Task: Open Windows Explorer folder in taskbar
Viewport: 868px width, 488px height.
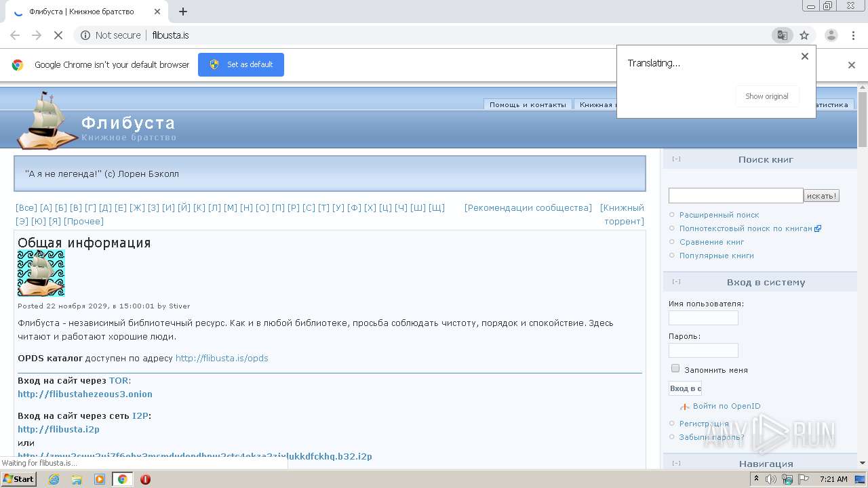Action: [x=77, y=479]
